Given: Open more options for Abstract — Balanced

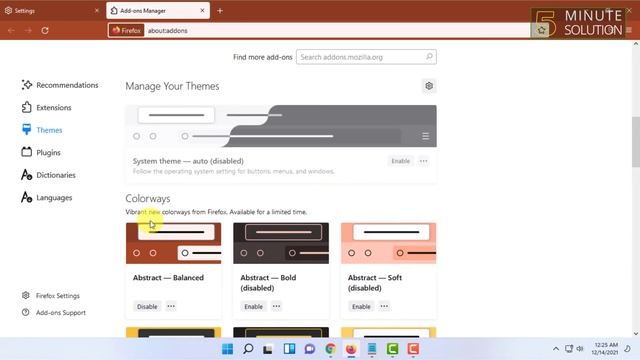Looking at the screenshot, I should (171, 306).
